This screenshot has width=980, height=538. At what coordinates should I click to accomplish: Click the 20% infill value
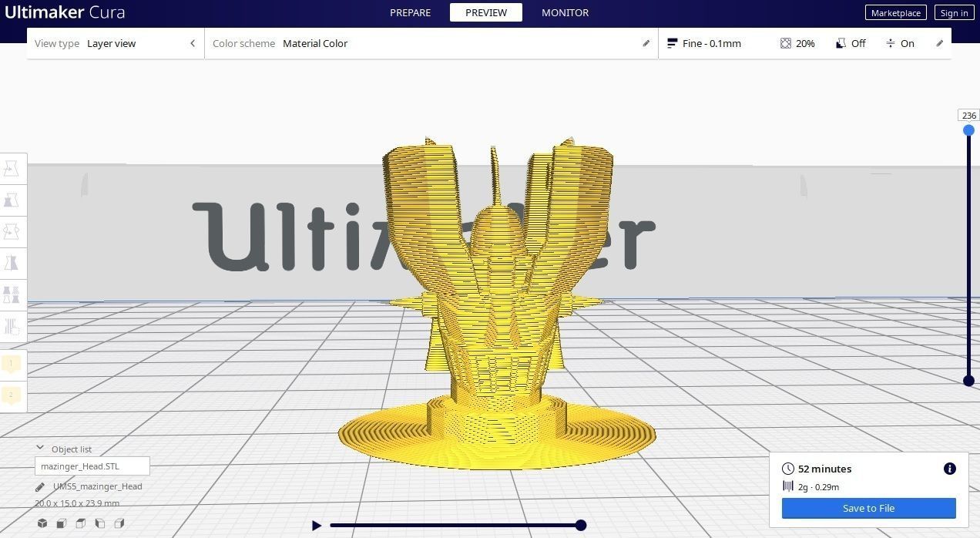tap(805, 43)
